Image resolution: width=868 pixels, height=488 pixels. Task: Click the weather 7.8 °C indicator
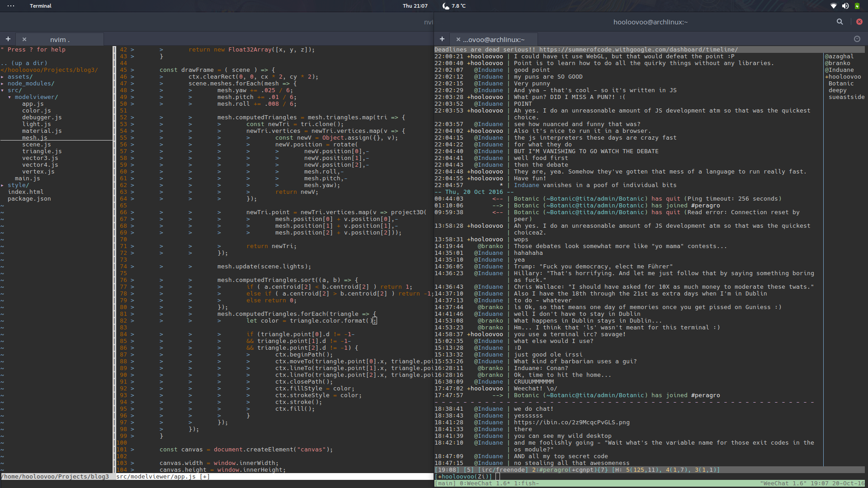pos(453,6)
